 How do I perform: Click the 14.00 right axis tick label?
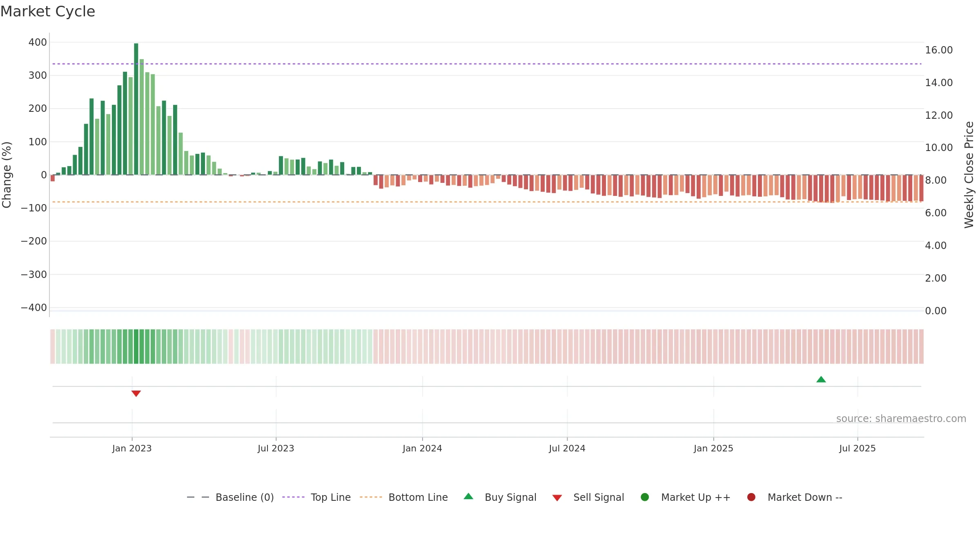tap(939, 83)
